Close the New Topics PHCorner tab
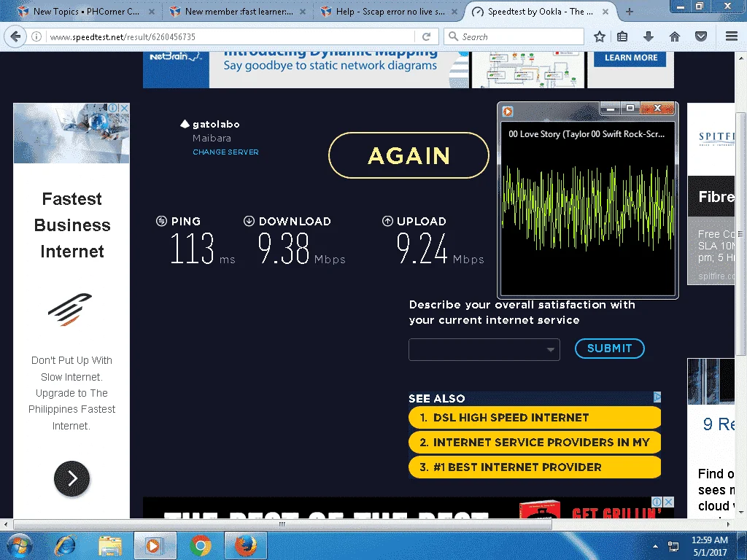 (151, 12)
